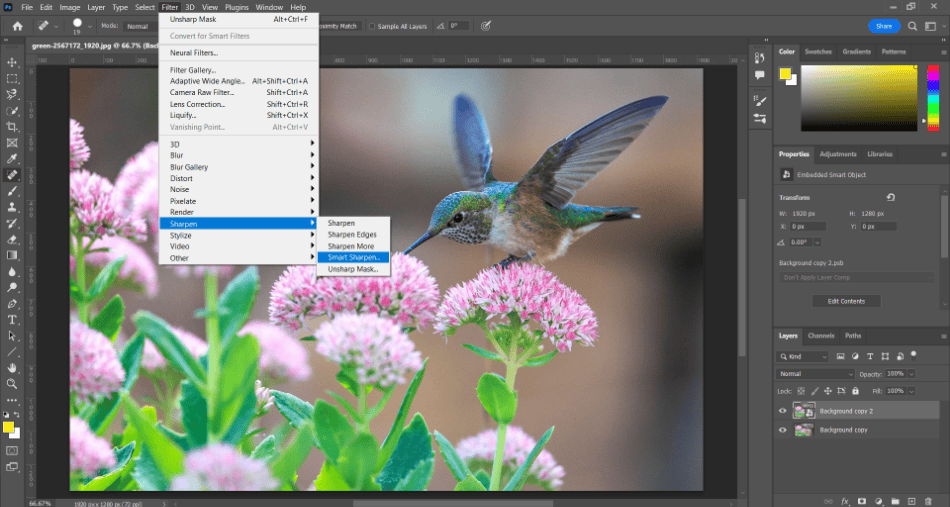Open the Fill dropdown arrow
The height and width of the screenshot is (507, 950).
point(911,391)
